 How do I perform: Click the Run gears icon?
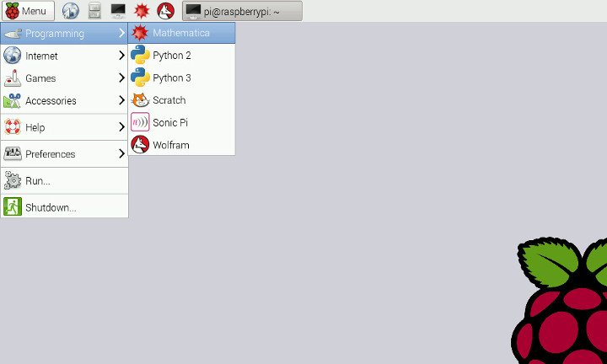pyautogui.click(x=13, y=180)
